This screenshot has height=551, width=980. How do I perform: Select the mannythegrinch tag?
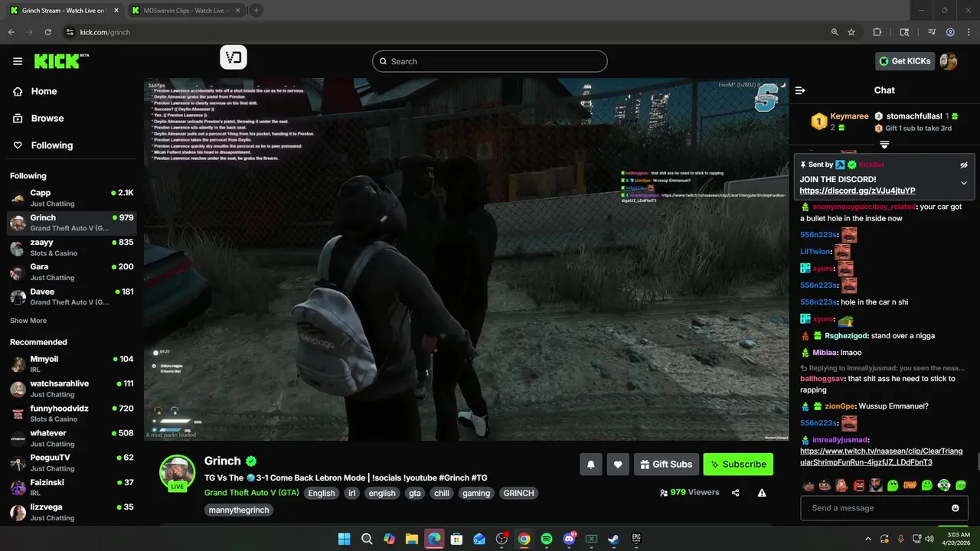[239, 510]
